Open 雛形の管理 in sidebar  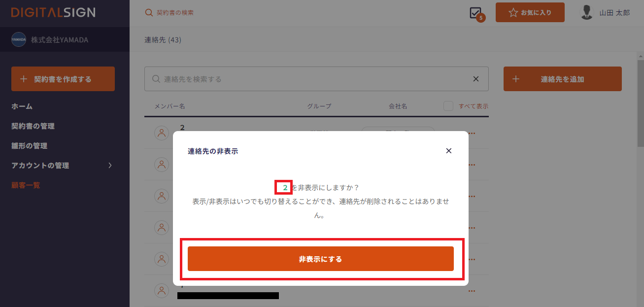click(30, 146)
